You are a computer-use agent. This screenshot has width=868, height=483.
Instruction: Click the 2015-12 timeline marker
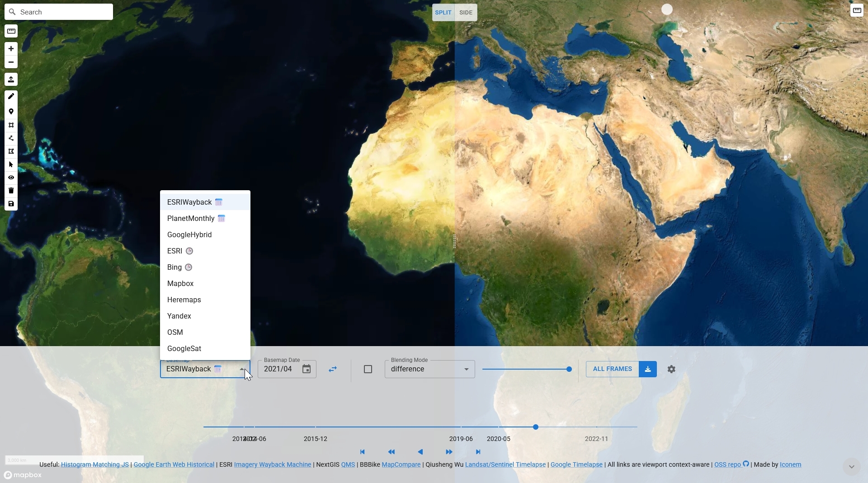coord(316,439)
